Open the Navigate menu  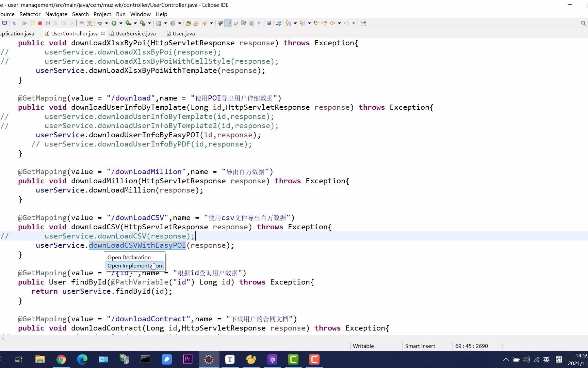[56, 14]
